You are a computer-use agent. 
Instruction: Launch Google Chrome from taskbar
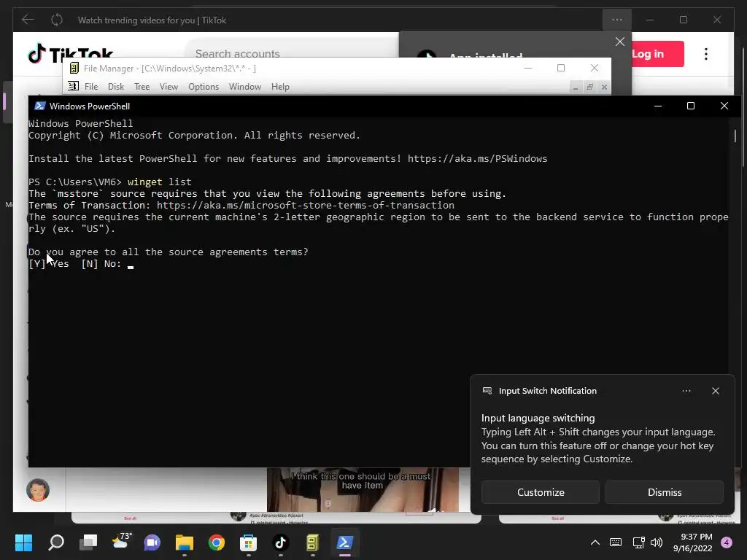click(216, 542)
